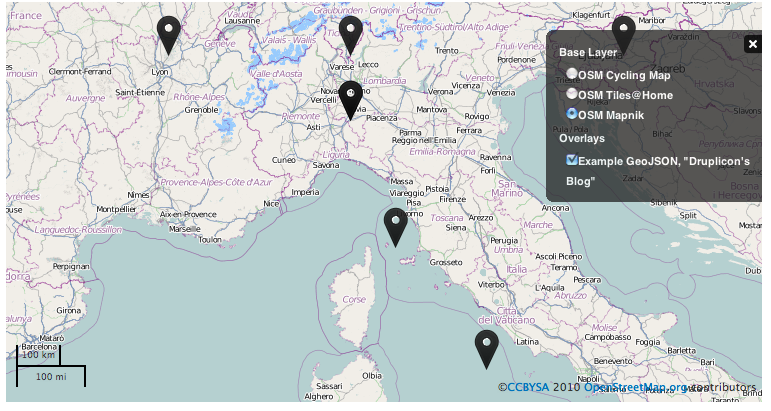Click the Klagenfurt city label
Screen dimensions: 771x411
[591, 15]
